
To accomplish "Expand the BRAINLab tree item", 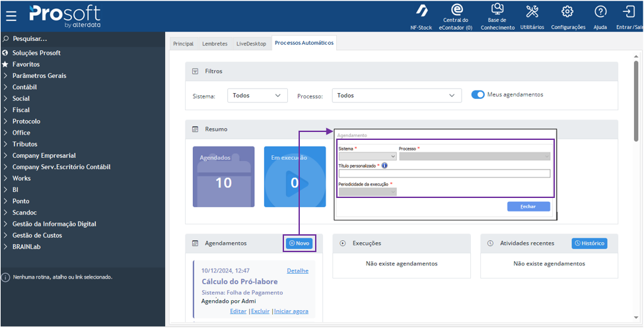I will tap(5, 247).
